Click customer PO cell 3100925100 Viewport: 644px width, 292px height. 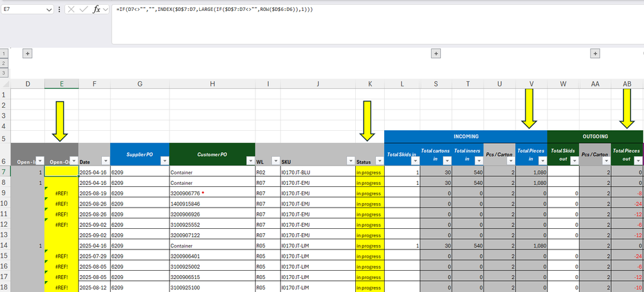(212, 287)
